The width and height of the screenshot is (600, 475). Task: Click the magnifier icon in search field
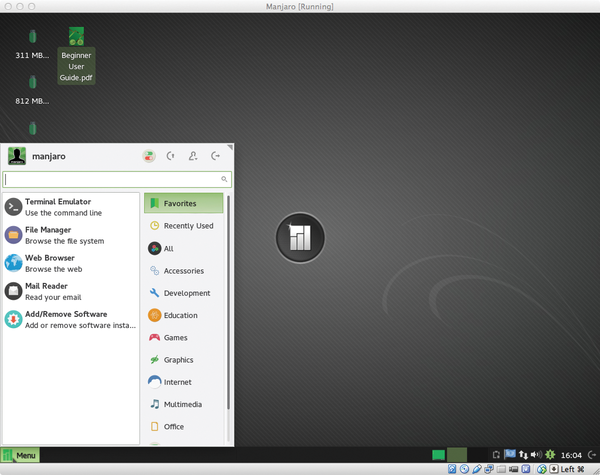pos(224,179)
